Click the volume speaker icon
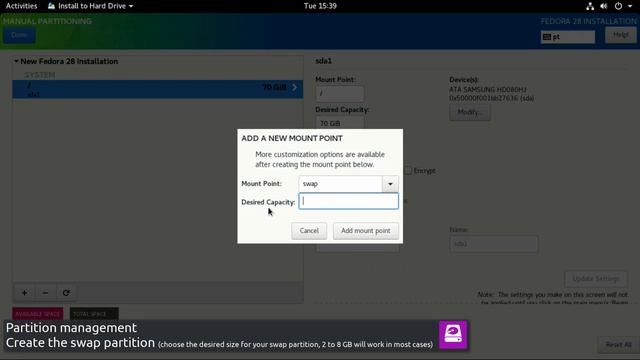 tap(604, 6)
